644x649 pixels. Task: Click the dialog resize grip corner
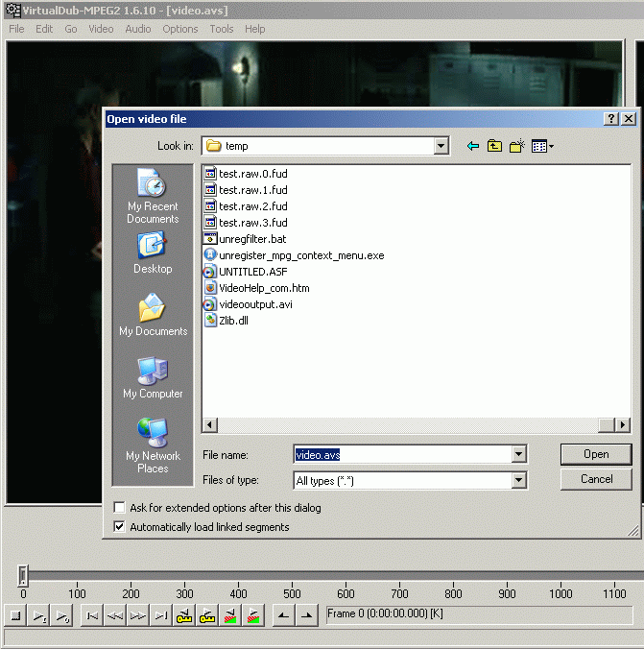pyautogui.click(x=633, y=531)
